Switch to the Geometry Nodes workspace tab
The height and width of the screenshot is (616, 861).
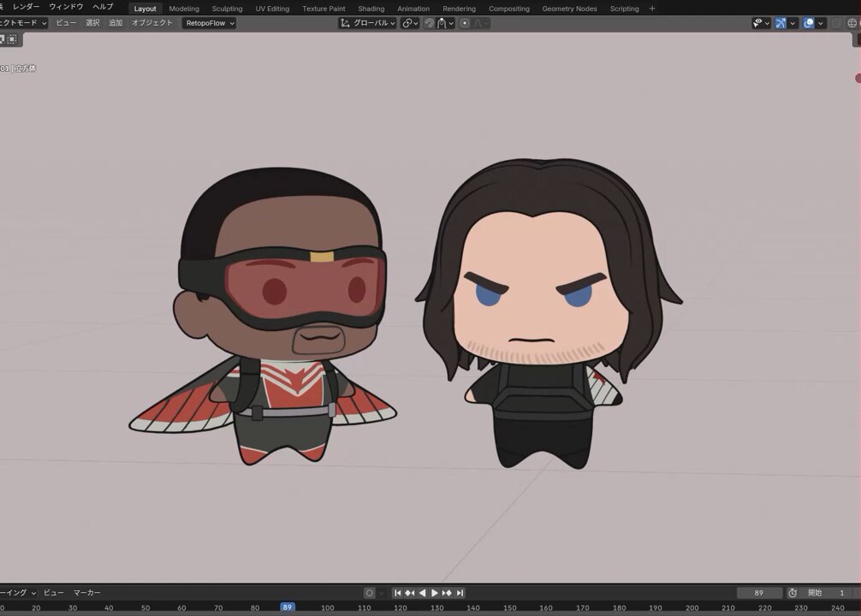click(569, 9)
